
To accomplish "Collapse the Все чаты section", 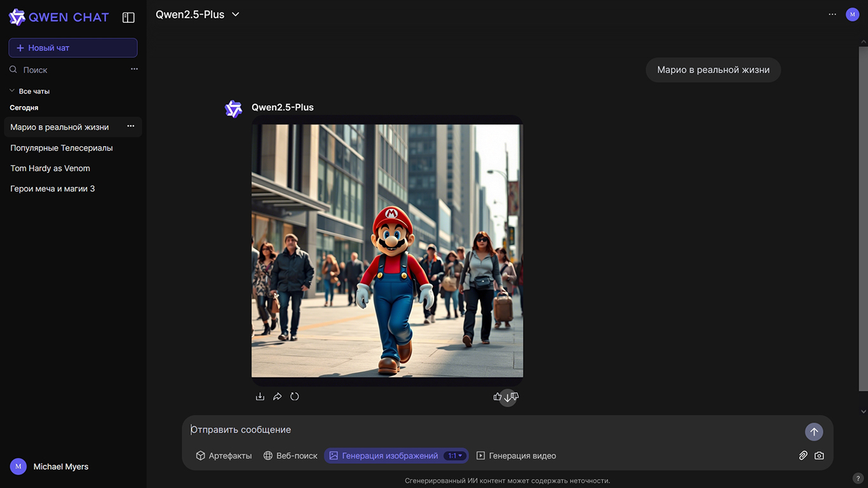I will [x=29, y=91].
